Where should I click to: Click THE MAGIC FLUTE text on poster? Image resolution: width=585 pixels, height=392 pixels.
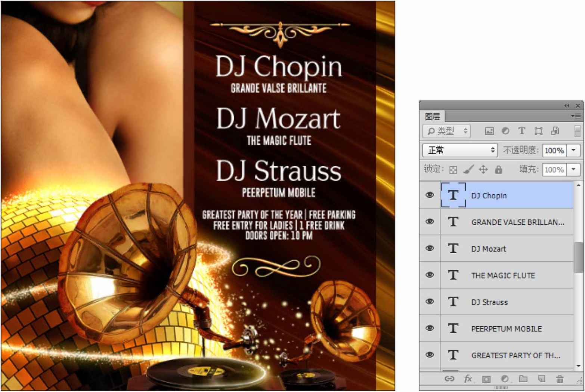click(279, 141)
